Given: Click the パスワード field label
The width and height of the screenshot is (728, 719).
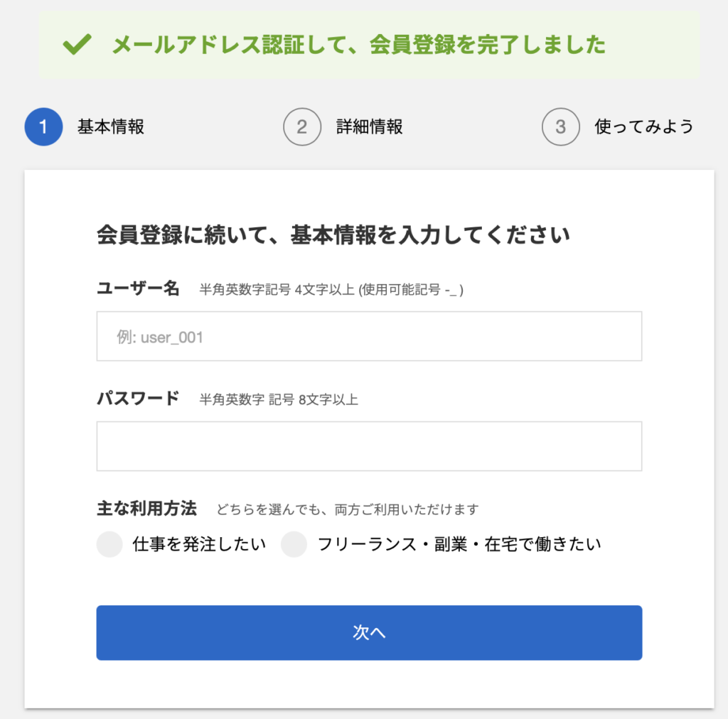Looking at the screenshot, I should (x=138, y=399).
